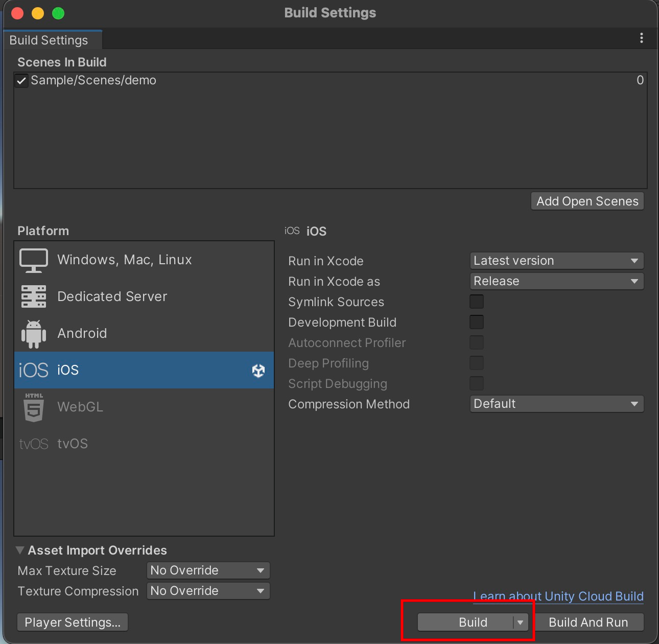Enable Development Build
This screenshot has height=644, width=659.
click(x=476, y=322)
